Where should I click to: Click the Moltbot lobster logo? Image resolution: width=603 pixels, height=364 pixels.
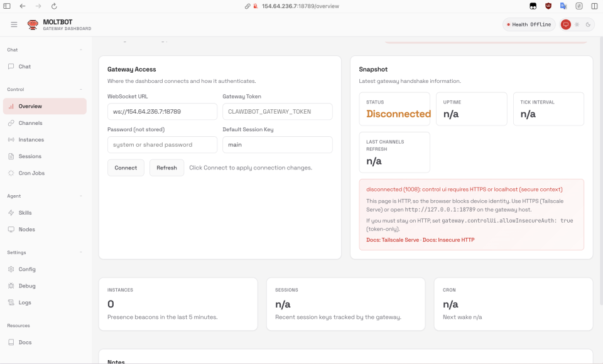[x=33, y=24]
